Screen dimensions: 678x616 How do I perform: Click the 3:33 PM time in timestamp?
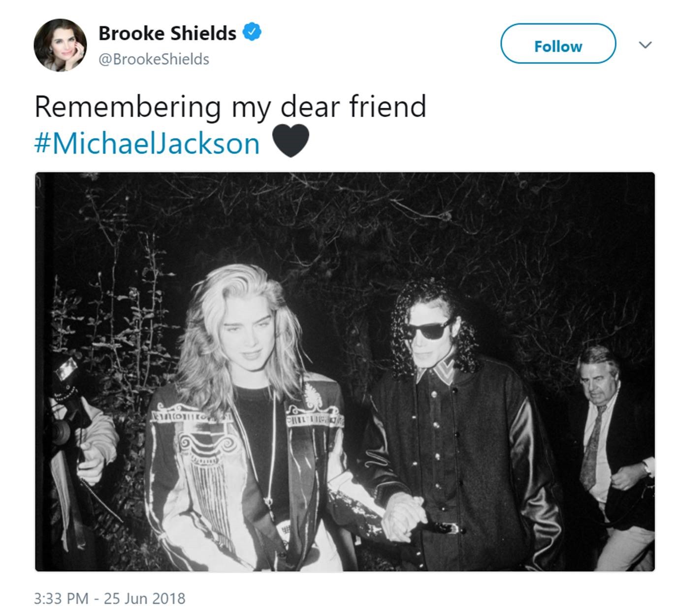61,598
